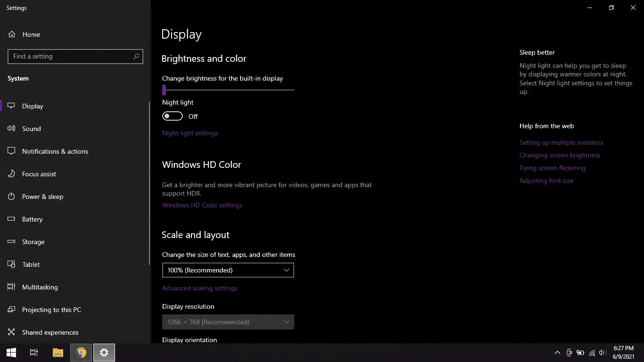Click the Settings gear taskbar icon
The image size is (644, 362).
[x=104, y=352]
